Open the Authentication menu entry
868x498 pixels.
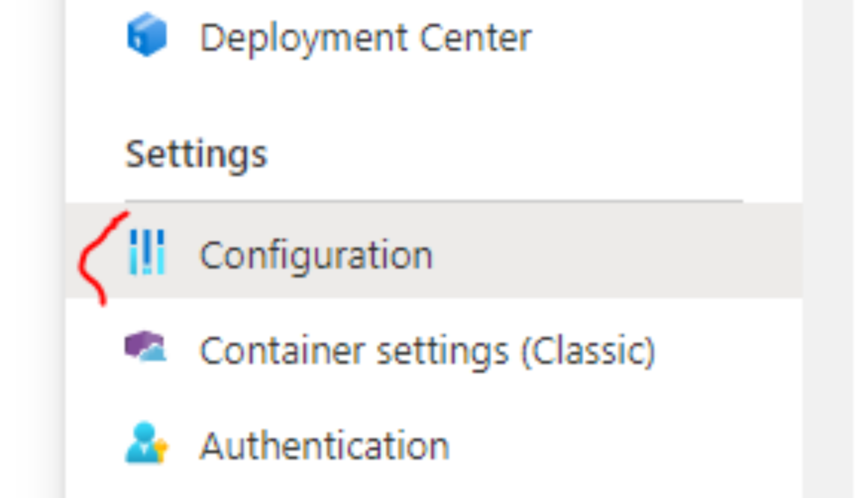point(325,442)
